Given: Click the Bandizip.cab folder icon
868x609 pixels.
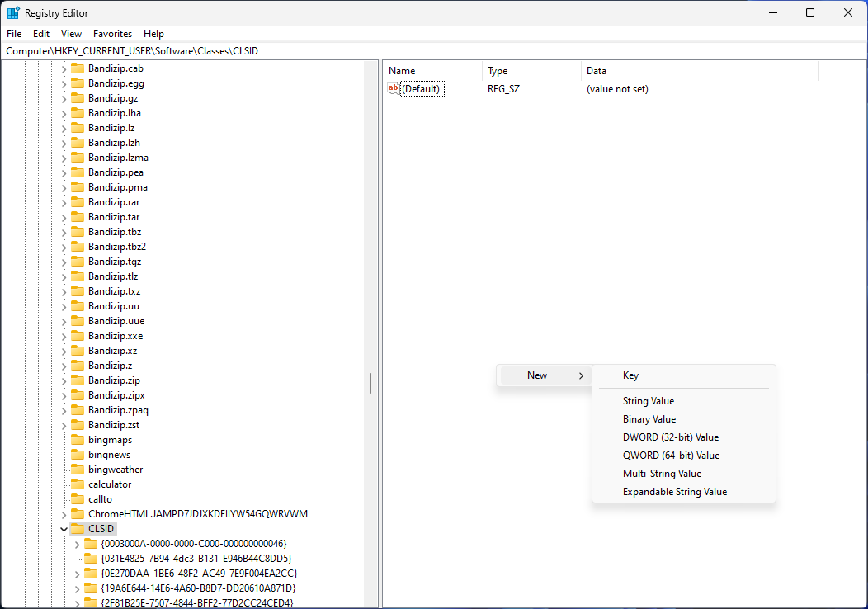Looking at the screenshot, I should pos(78,68).
